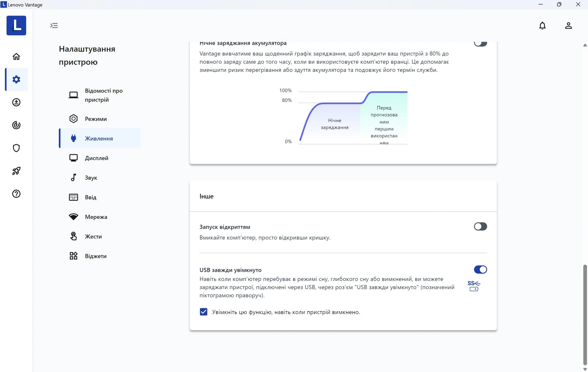Click the Інше section heading
Screen dimensions: 588x372
(206, 196)
